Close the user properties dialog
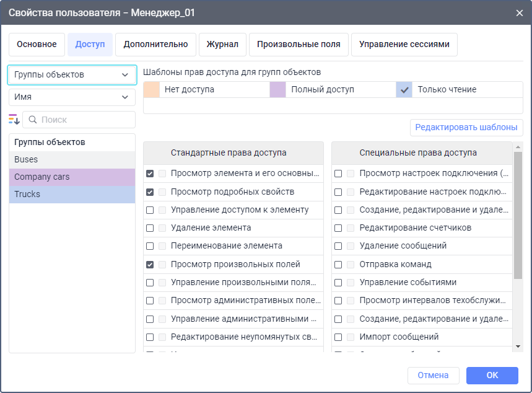 [x=519, y=12]
